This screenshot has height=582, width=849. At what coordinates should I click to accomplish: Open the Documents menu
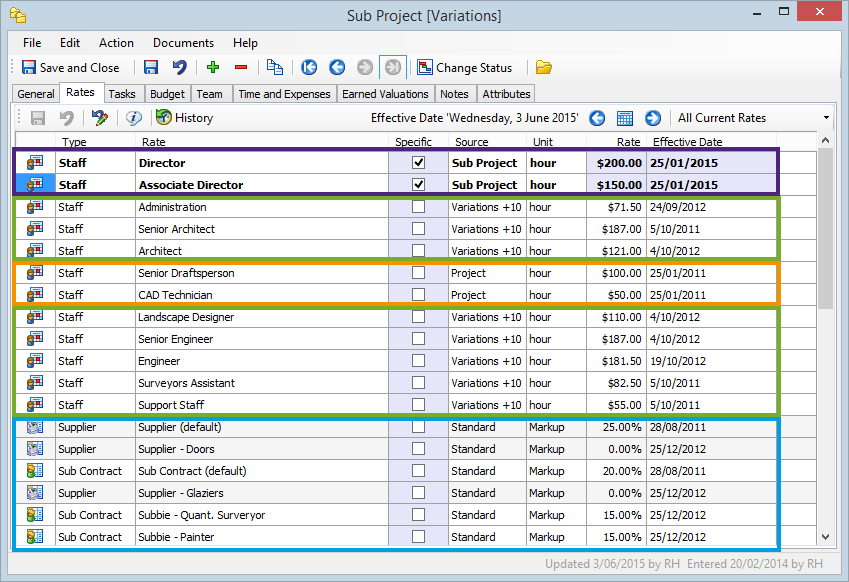tap(184, 43)
